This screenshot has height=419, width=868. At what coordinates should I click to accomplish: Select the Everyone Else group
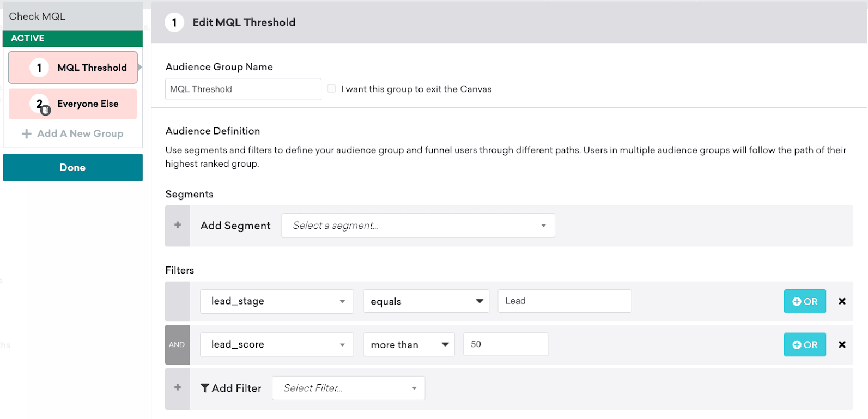coord(73,104)
